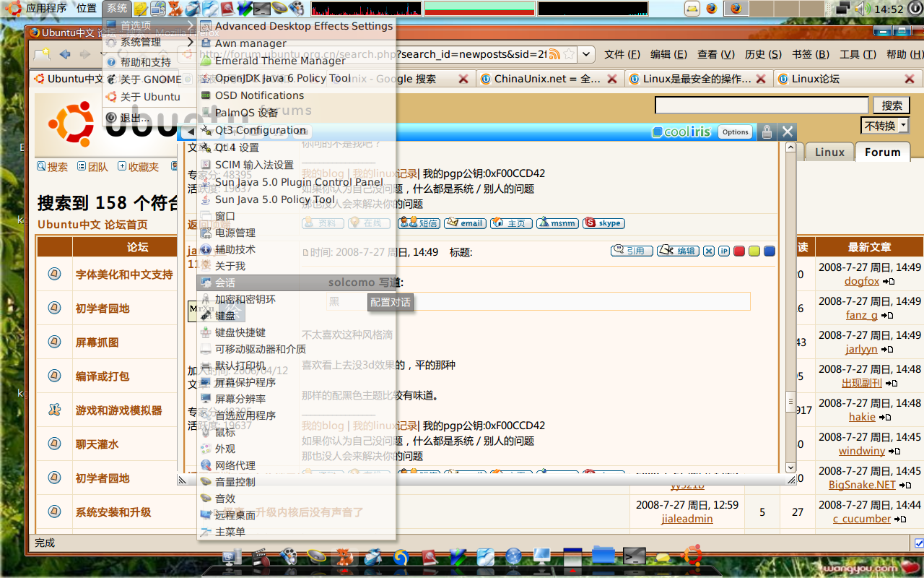Viewport: 924px width, 578px height.
Task: Star this page with the bookmark star
Action: tap(569, 55)
